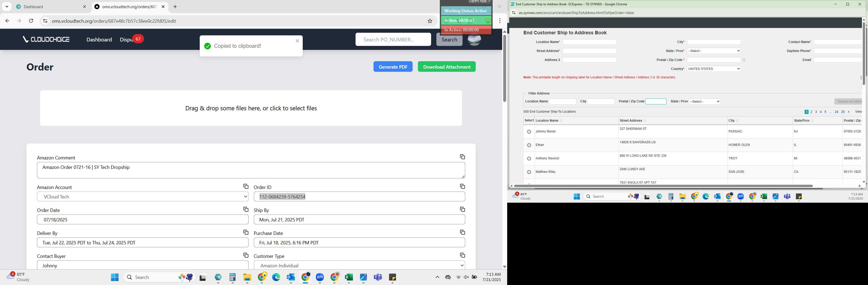Select the oms.vcloudtech.org orders tab
Image resolution: width=868 pixels, height=285 pixels.
pos(129,7)
